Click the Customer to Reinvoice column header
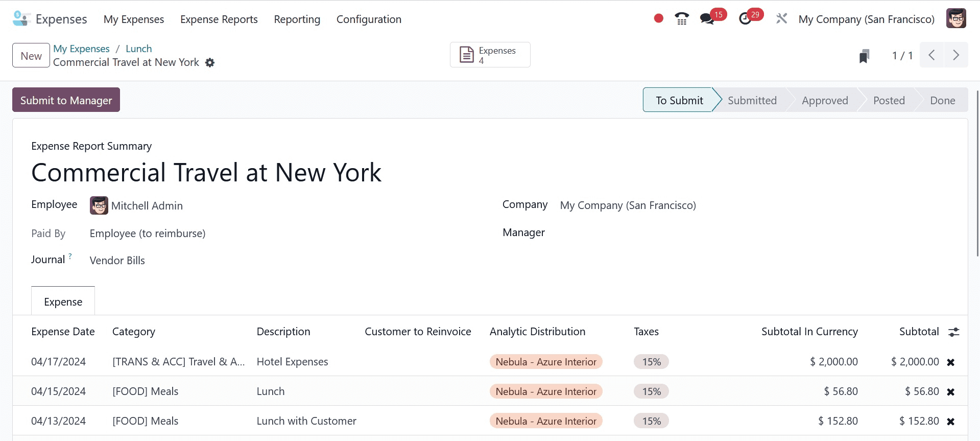This screenshot has width=980, height=441. point(418,332)
